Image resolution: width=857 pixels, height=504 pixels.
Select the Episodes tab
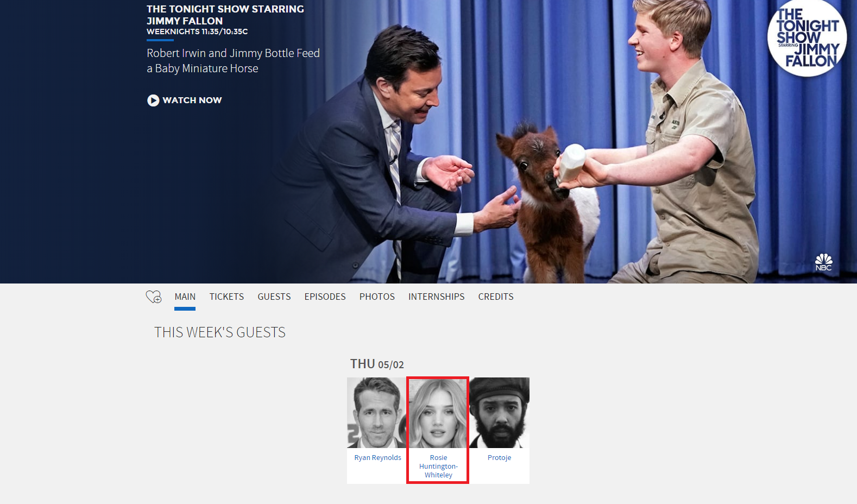tap(325, 297)
